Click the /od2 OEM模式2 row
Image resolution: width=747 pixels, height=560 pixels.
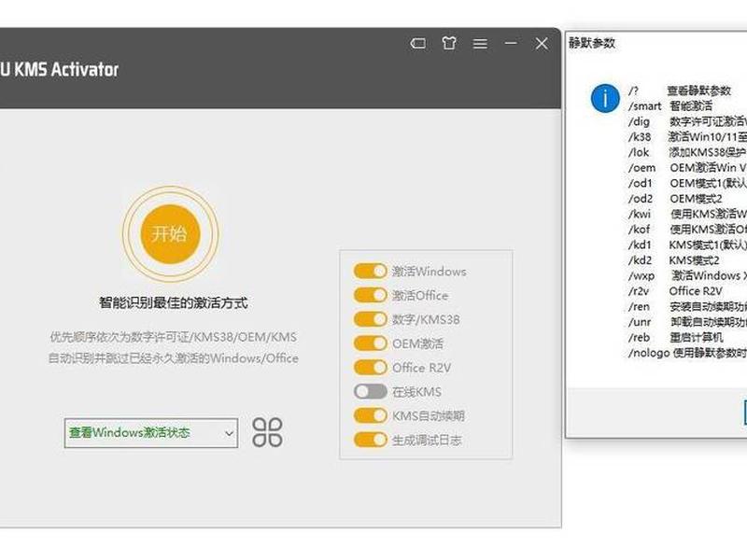(675, 199)
